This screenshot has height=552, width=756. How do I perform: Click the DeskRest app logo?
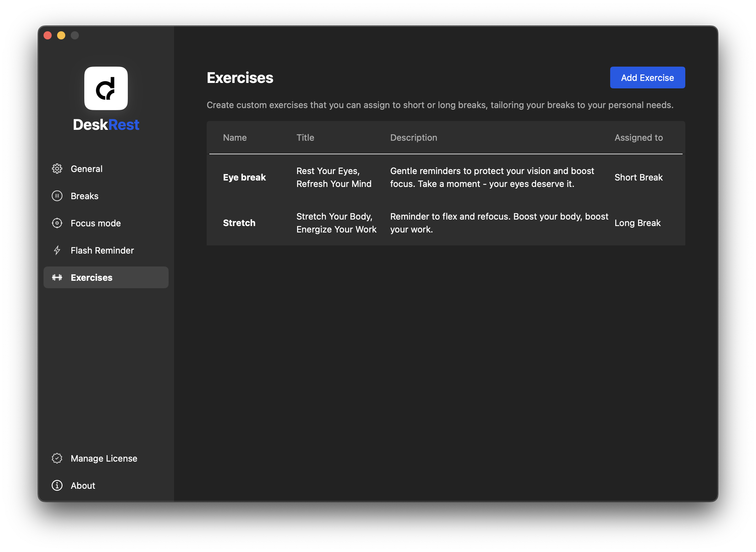[x=106, y=88]
